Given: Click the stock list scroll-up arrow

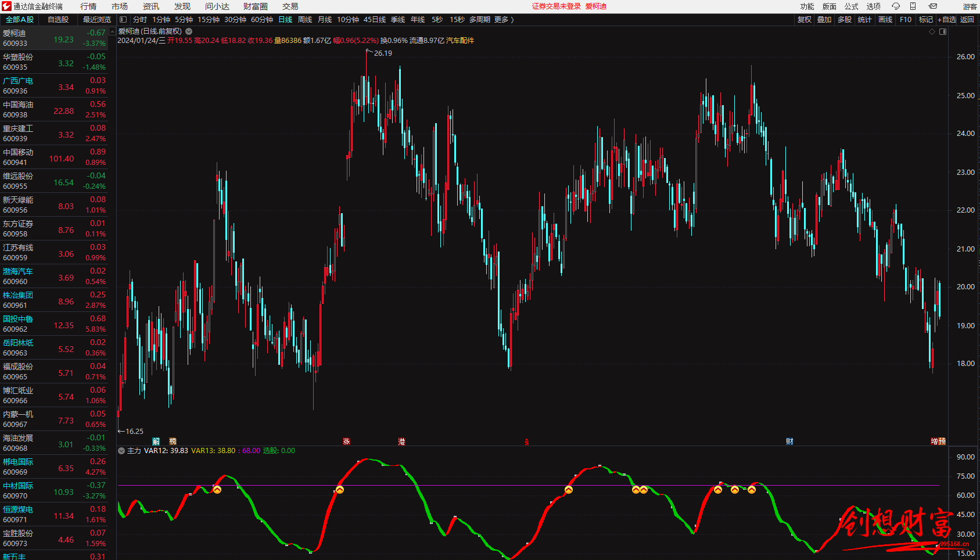Looking at the screenshot, I should tap(113, 32).
